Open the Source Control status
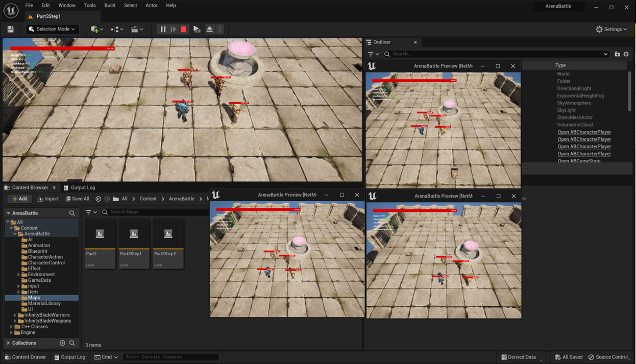Screen dimensions: 636x364 tap(608, 357)
